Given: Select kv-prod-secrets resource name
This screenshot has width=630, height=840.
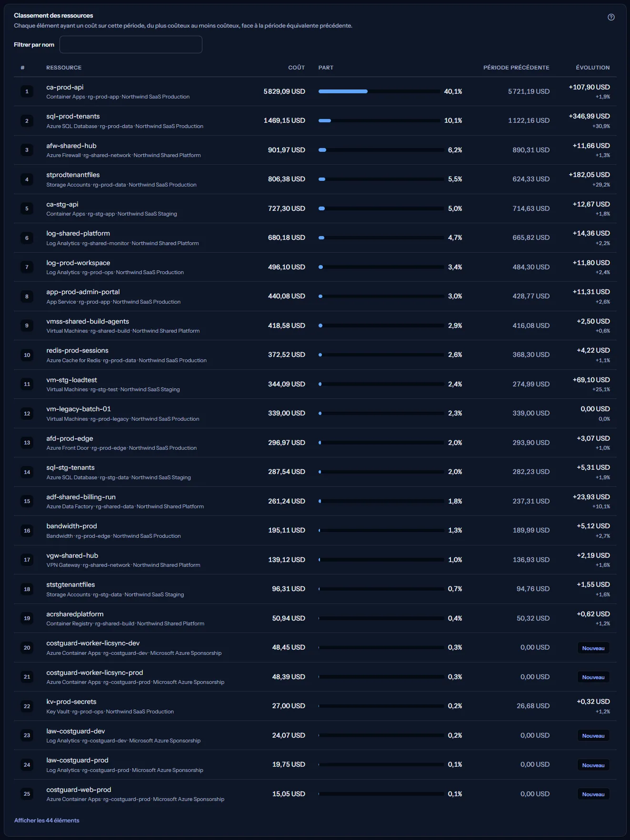Looking at the screenshot, I should click(x=71, y=702).
